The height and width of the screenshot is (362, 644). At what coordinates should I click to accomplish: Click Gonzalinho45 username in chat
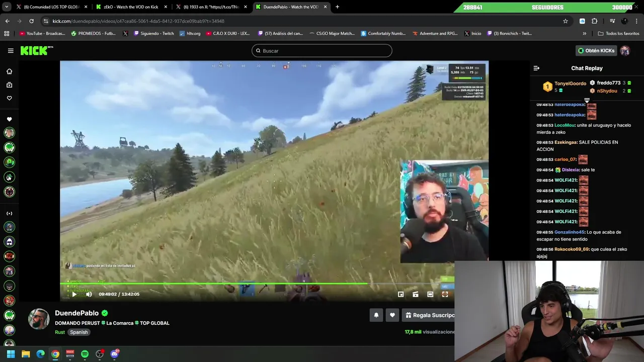[x=570, y=232]
